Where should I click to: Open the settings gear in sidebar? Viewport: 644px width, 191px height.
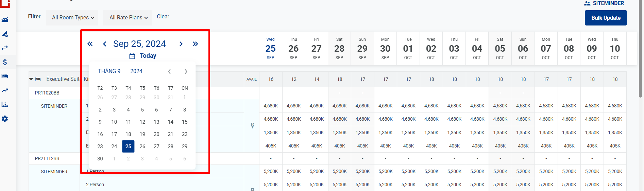point(5,119)
